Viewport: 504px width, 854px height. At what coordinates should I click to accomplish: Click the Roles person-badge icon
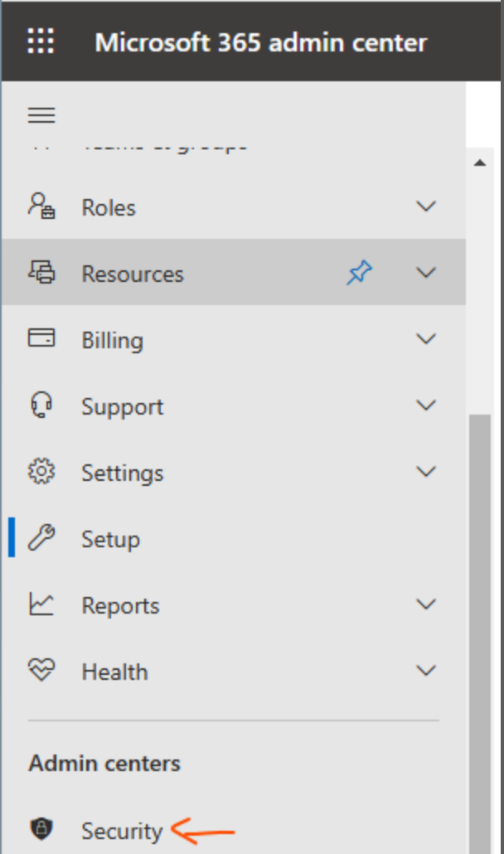(x=41, y=206)
